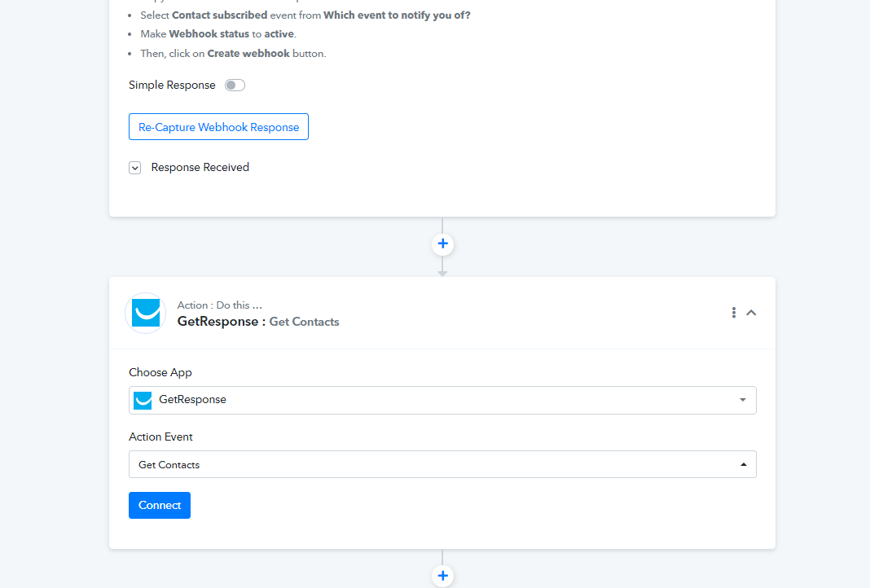The height and width of the screenshot is (588, 870).
Task: Click the 'Select Contact subscribed event' instruction
Action: click(305, 15)
